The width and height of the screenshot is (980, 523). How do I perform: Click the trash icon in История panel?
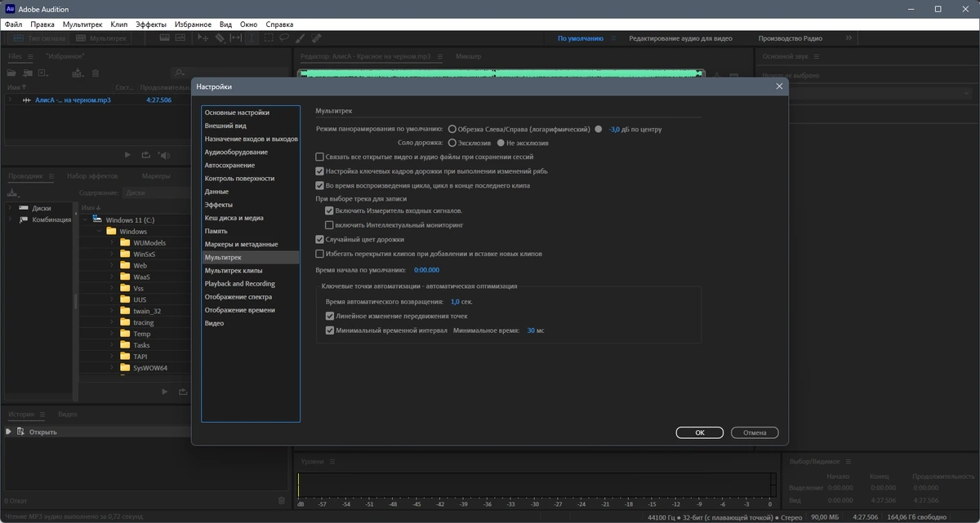tap(282, 500)
